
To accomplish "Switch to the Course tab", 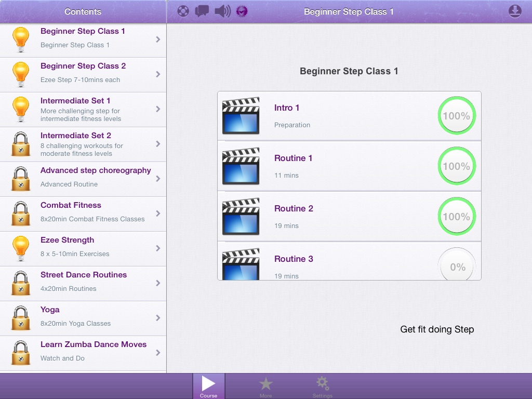I will 209,386.
